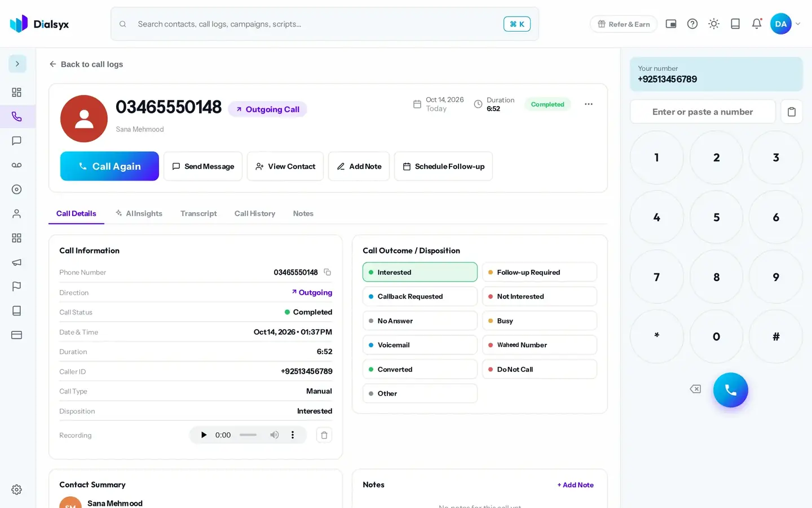This screenshot has height=508, width=812.
Task: Click the Call Again button
Action: click(109, 166)
